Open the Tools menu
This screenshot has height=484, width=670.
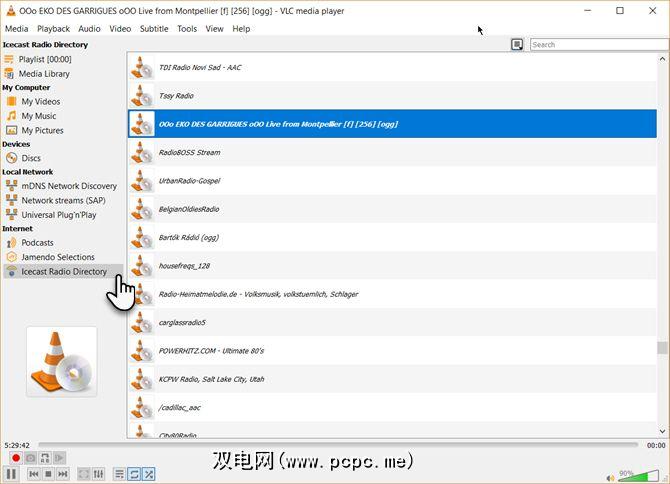(187, 29)
